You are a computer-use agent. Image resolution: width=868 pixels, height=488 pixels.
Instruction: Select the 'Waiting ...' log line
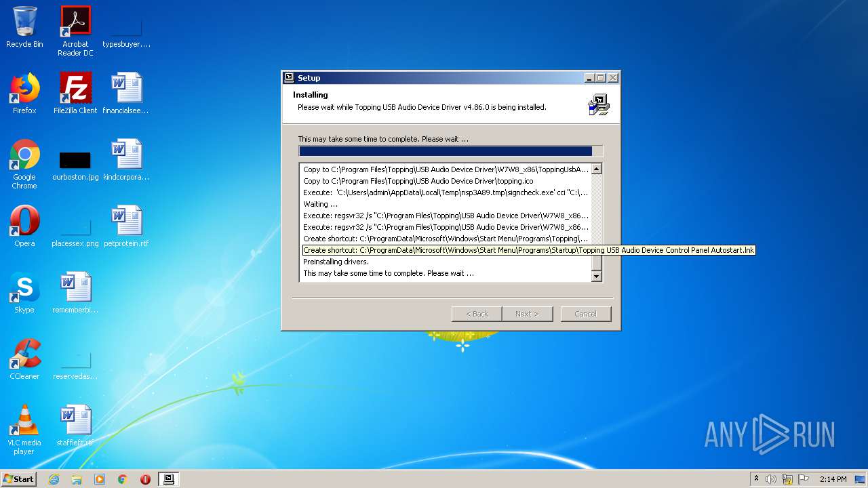tap(321, 204)
